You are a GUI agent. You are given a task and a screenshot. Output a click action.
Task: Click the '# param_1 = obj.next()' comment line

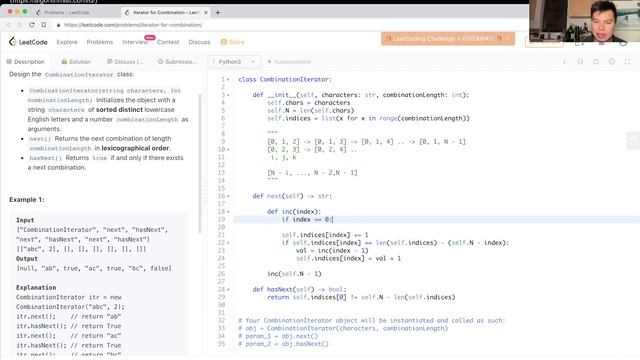(x=278, y=336)
